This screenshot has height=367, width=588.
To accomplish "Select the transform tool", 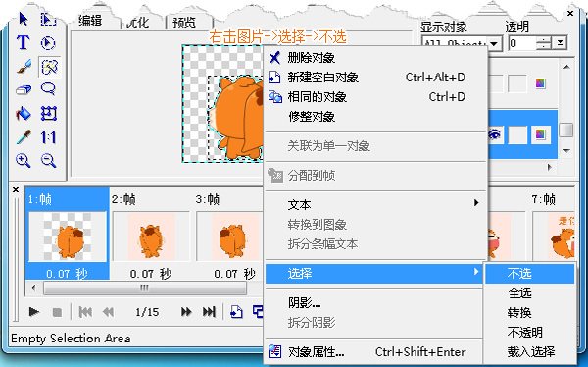I will coord(49,114).
